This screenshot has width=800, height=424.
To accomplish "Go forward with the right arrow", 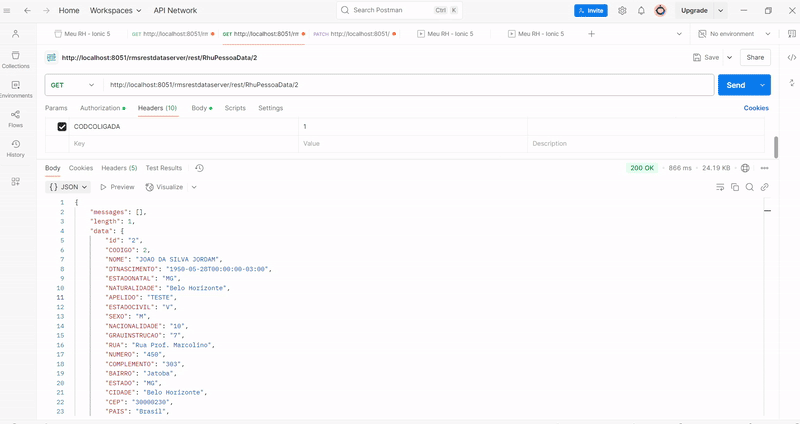I will pos(46,10).
